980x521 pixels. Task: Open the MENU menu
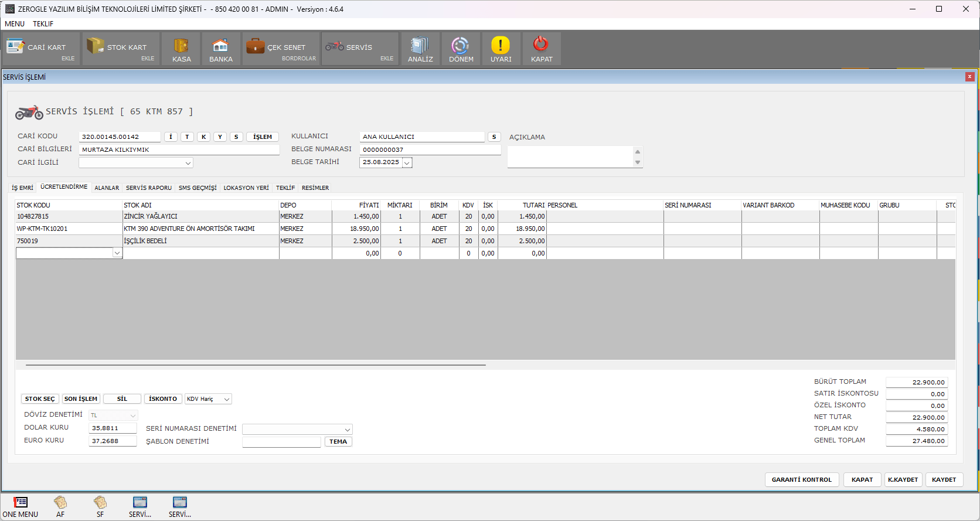coord(15,24)
